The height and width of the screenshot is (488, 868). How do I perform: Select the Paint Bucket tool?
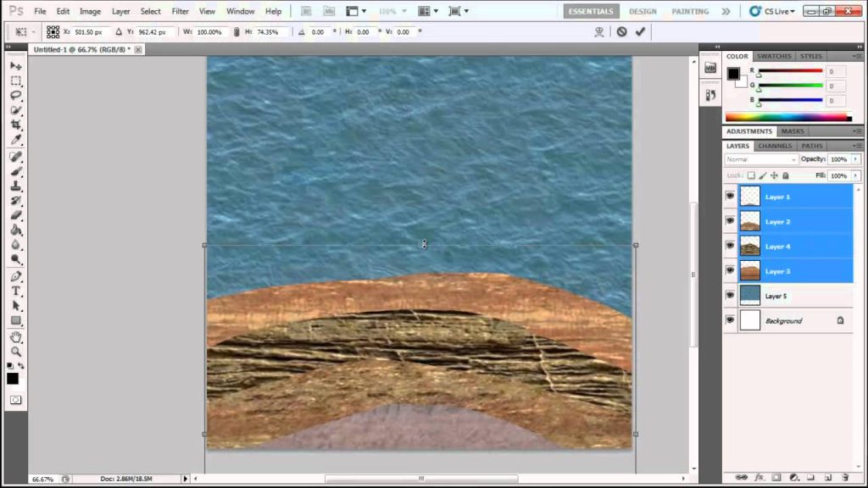15,230
